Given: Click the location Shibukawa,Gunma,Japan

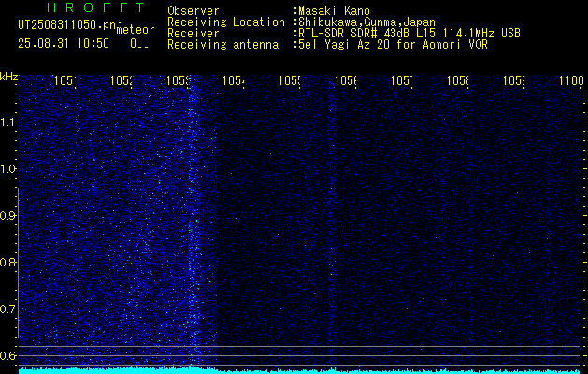Looking at the screenshot, I should coord(366,22).
